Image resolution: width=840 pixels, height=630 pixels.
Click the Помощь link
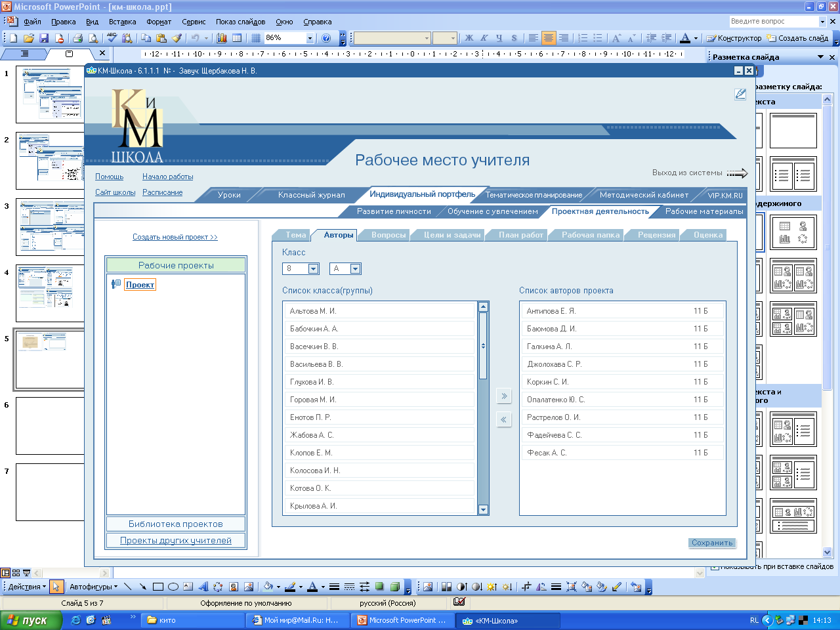109,177
